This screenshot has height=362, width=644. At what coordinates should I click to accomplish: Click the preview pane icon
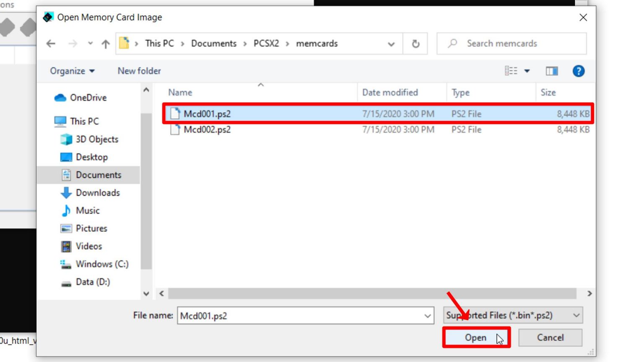pyautogui.click(x=552, y=71)
